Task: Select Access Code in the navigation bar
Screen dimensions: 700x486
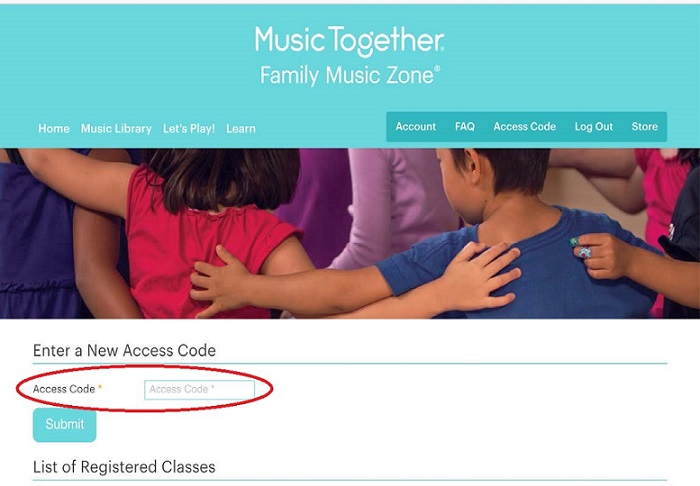Action: point(524,127)
